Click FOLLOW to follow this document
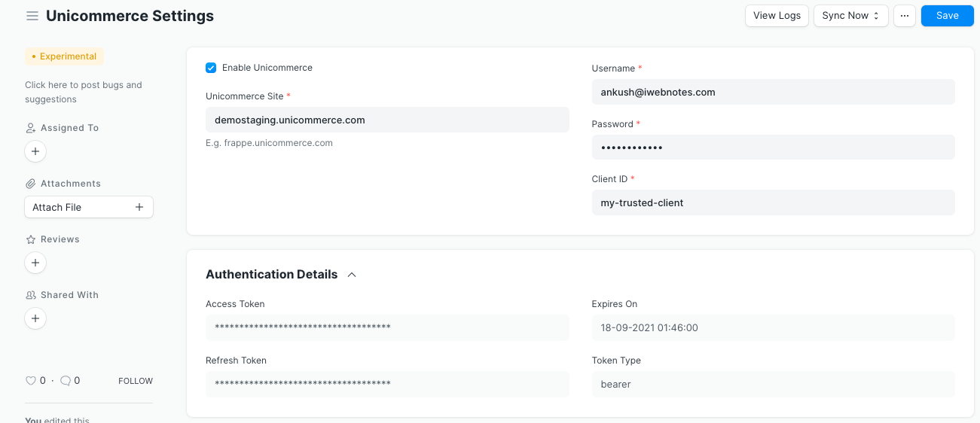This screenshot has height=423, width=980. point(136,381)
